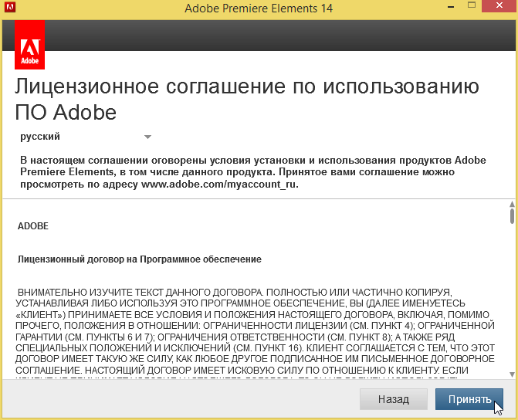Click the scrollbar up arrow
518x420 pixels.
tap(512, 204)
